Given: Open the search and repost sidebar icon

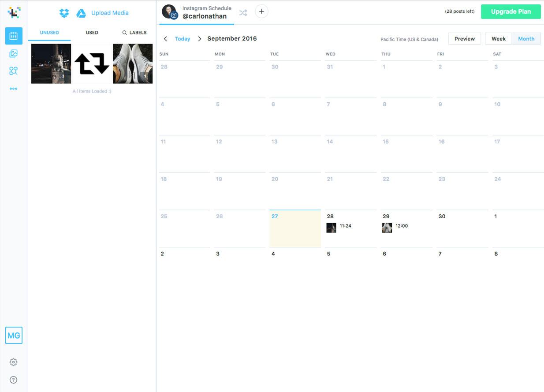Looking at the screenshot, I should tap(14, 71).
